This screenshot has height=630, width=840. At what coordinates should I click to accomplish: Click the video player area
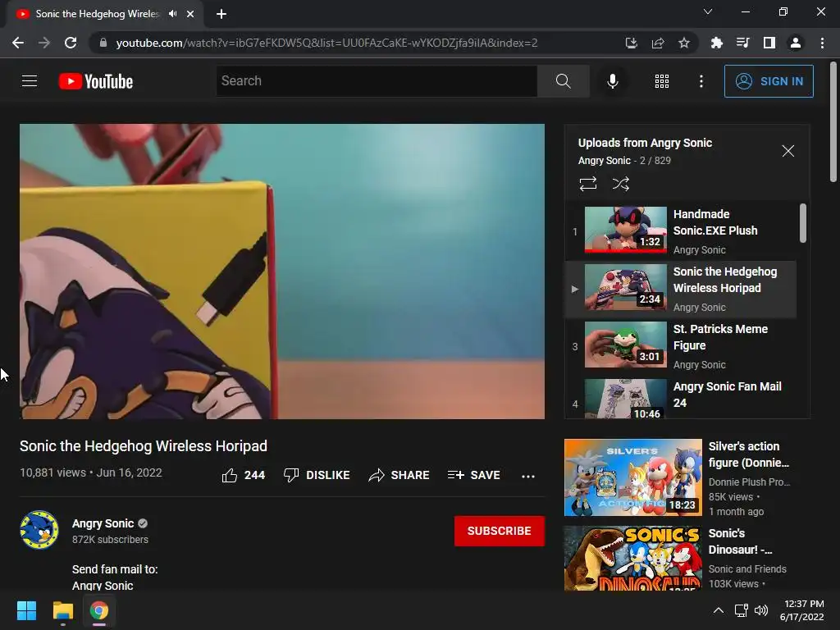click(x=282, y=271)
